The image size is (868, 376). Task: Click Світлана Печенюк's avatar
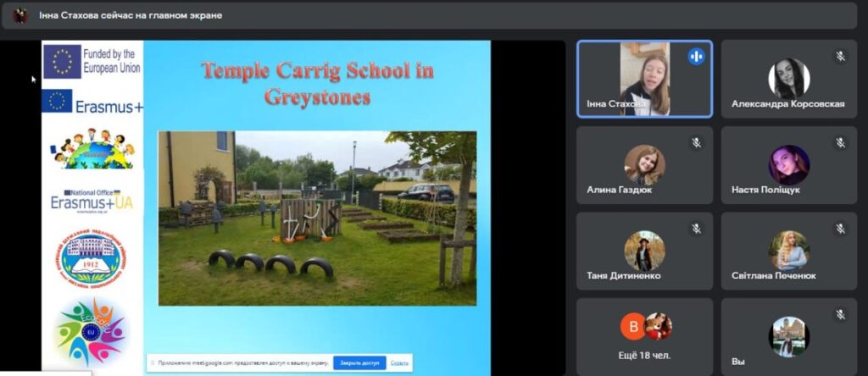pos(788,250)
